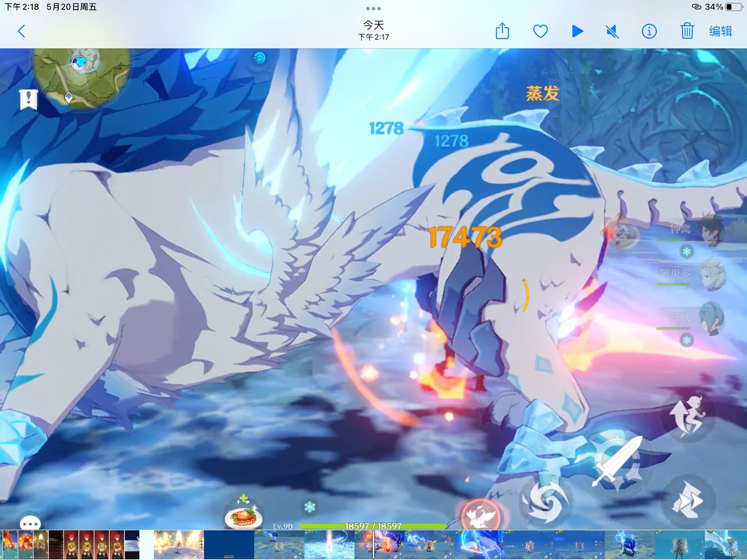Select the thumbnail with golden glowing pillars
The height and width of the screenshot is (560, 747).
[179, 545]
